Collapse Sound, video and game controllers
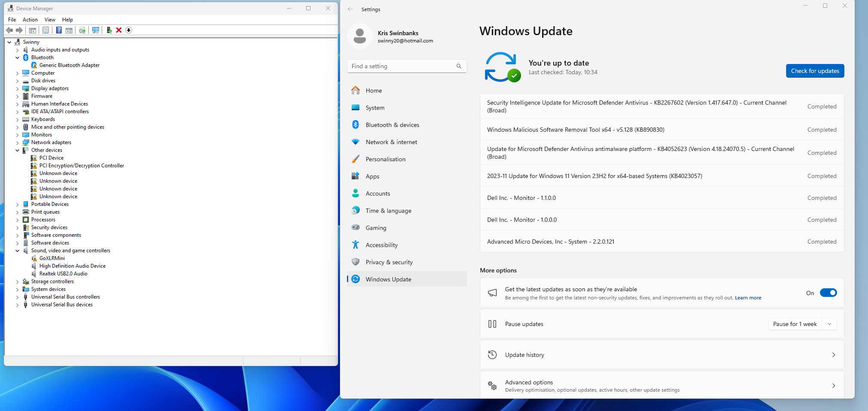Image resolution: width=868 pixels, height=411 pixels. point(18,251)
